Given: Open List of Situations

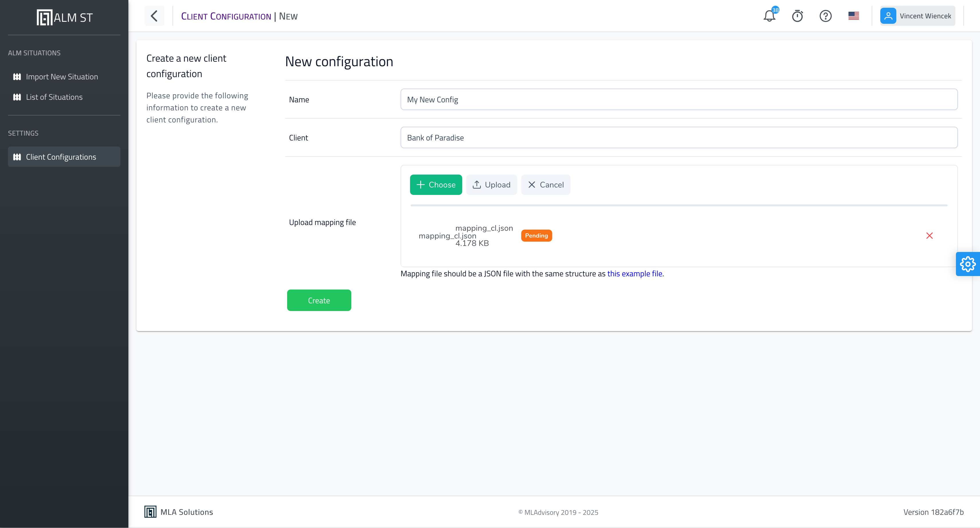Looking at the screenshot, I should (x=54, y=97).
